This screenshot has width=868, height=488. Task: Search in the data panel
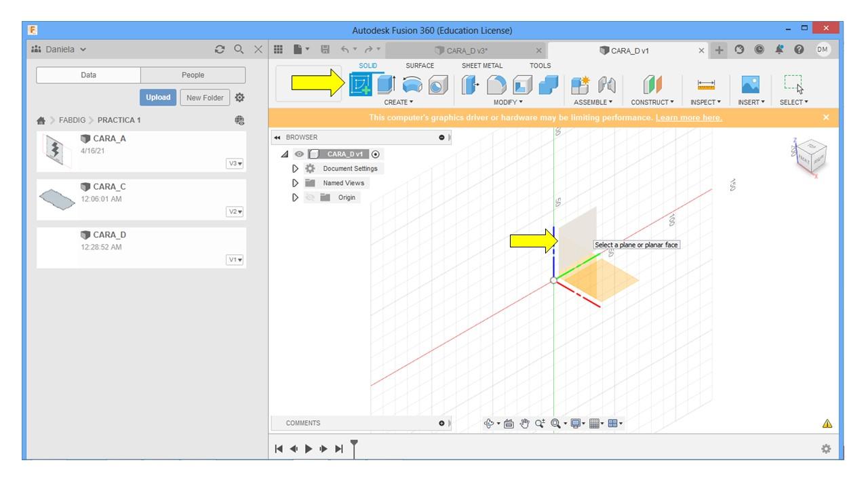(239, 49)
